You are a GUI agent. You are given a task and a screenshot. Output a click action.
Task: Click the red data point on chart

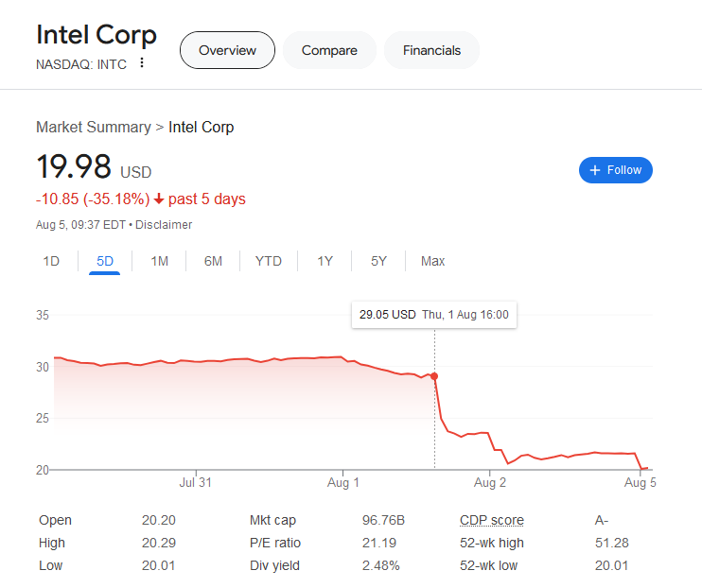[434, 376]
